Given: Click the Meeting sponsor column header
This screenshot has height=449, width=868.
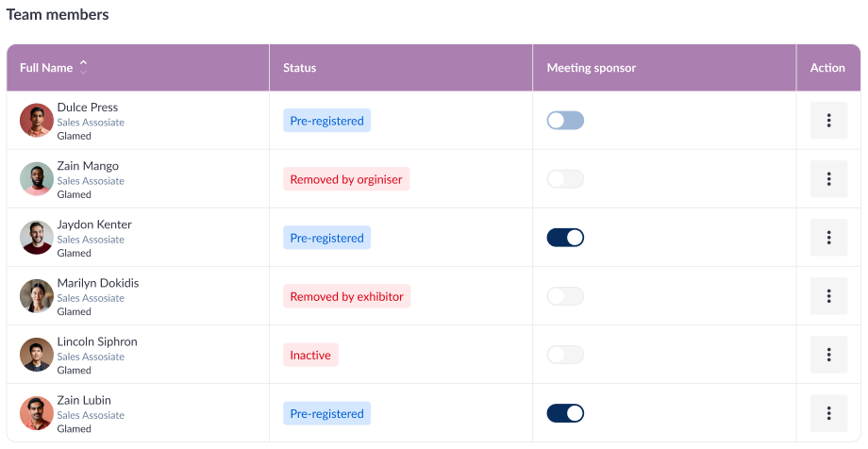Looking at the screenshot, I should (591, 68).
